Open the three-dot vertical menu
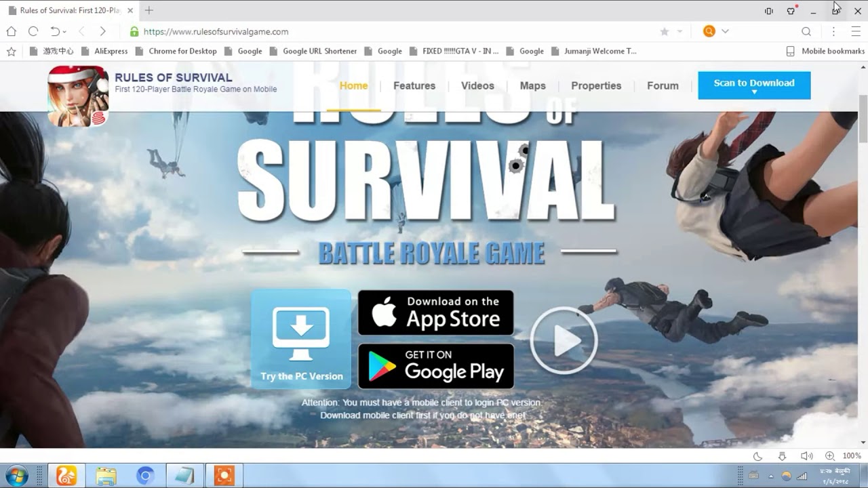The width and height of the screenshot is (868, 488). pyautogui.click(x=833, y=31)
